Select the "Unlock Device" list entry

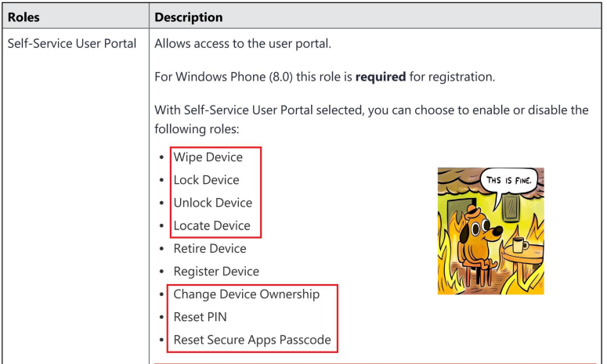pos(212,203)
